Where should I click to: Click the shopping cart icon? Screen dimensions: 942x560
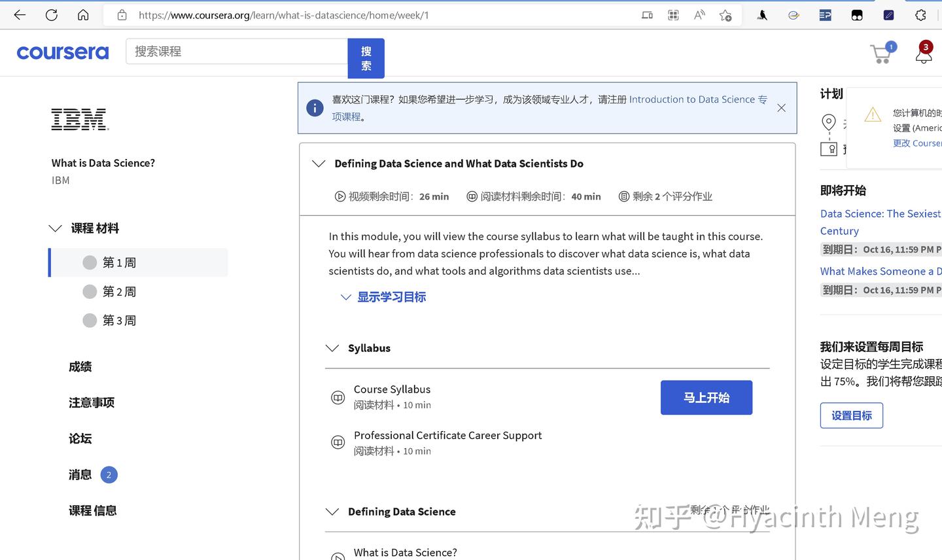[881, 54]
